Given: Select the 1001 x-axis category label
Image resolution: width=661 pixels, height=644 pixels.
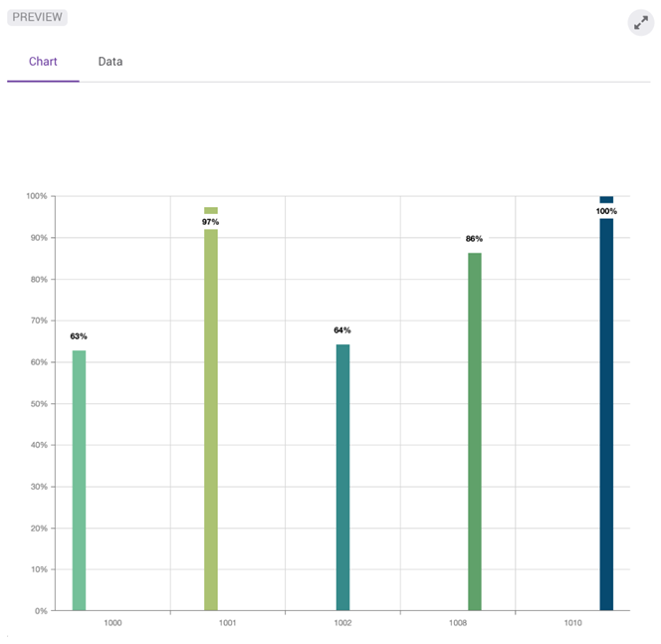Looking at the screenshot, I should coord(228,622).
